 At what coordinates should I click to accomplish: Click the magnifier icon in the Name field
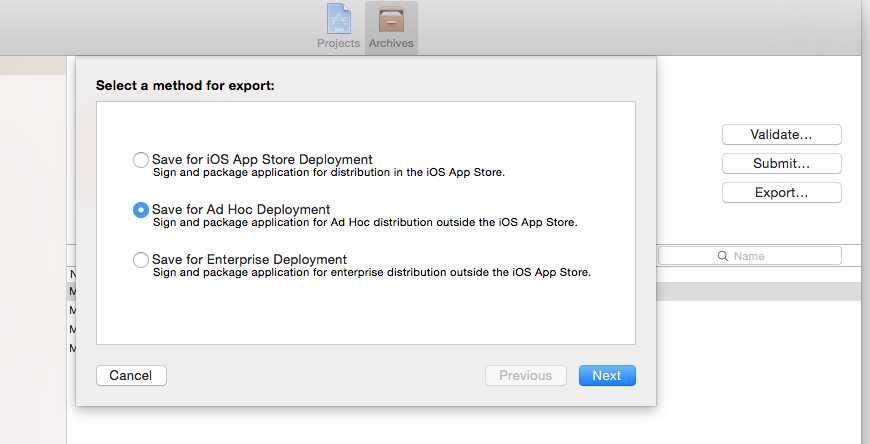722,256
